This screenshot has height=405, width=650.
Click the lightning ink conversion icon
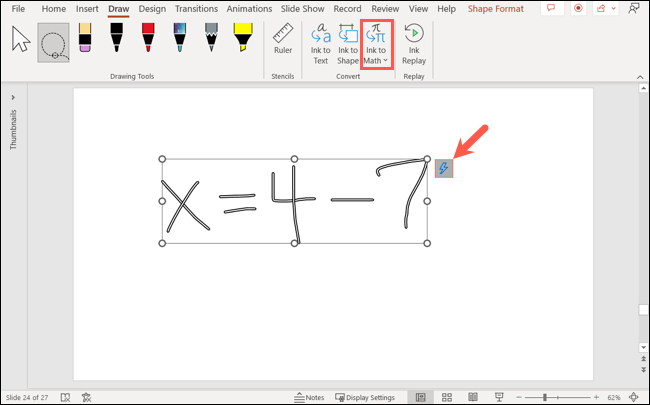tap(444, 169)
